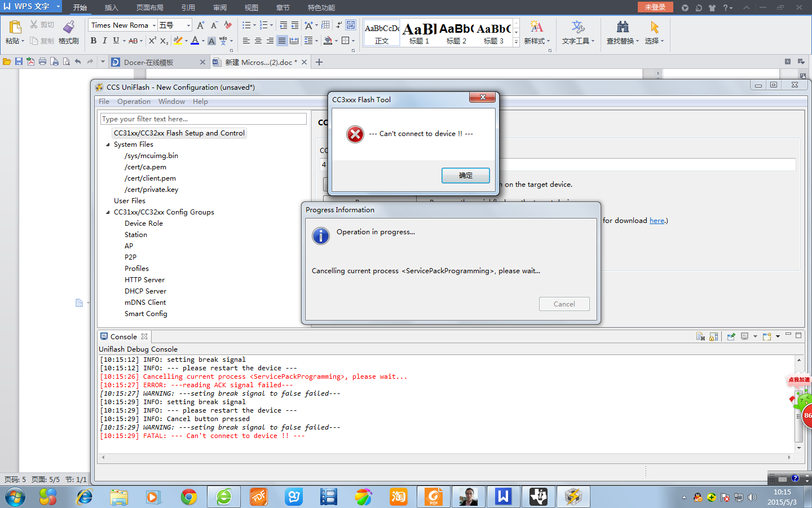The height and width of the screenshot is (508, 812).
Task: Click the text highlight color swatch
Action: (x=178, y=41)
